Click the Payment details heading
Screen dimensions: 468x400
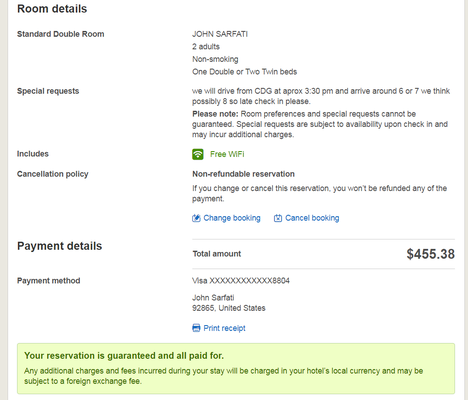[59, 246]
